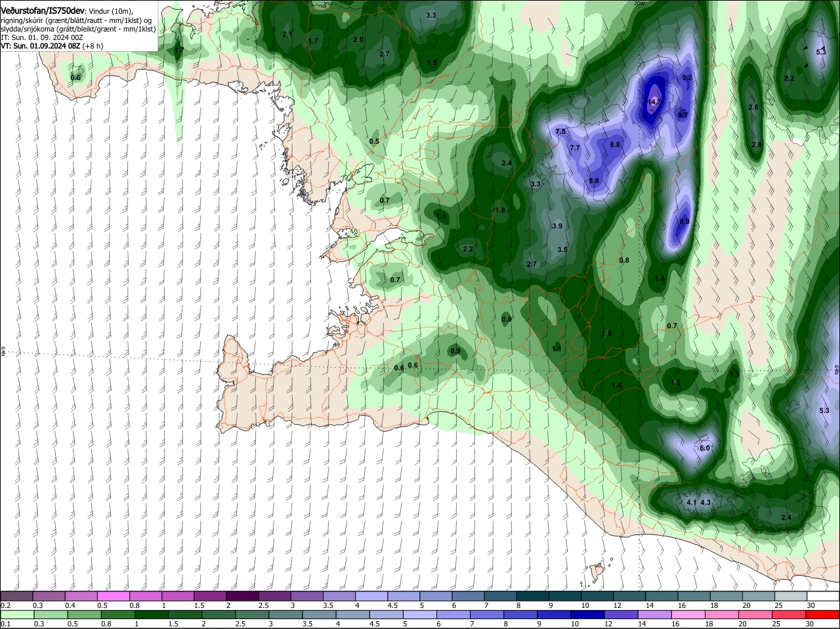
Task: Click the Veðurstofan/IS750dev title
Action: click(x=42, y=11)
